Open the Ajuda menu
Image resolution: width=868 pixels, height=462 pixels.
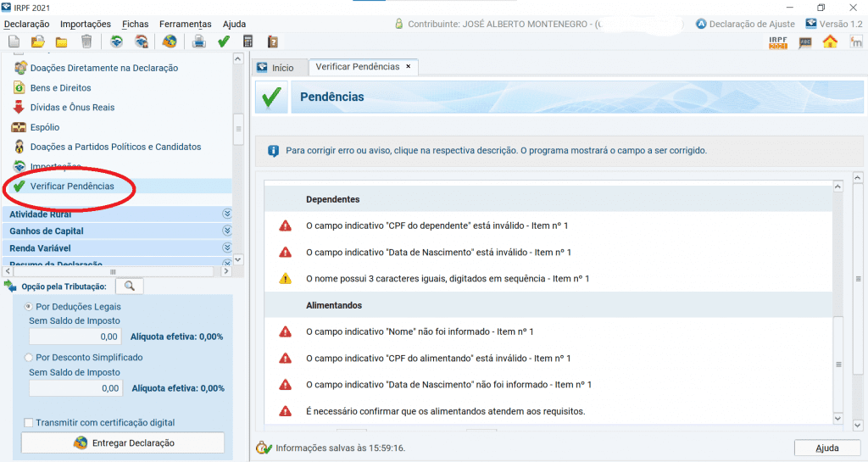234,24
